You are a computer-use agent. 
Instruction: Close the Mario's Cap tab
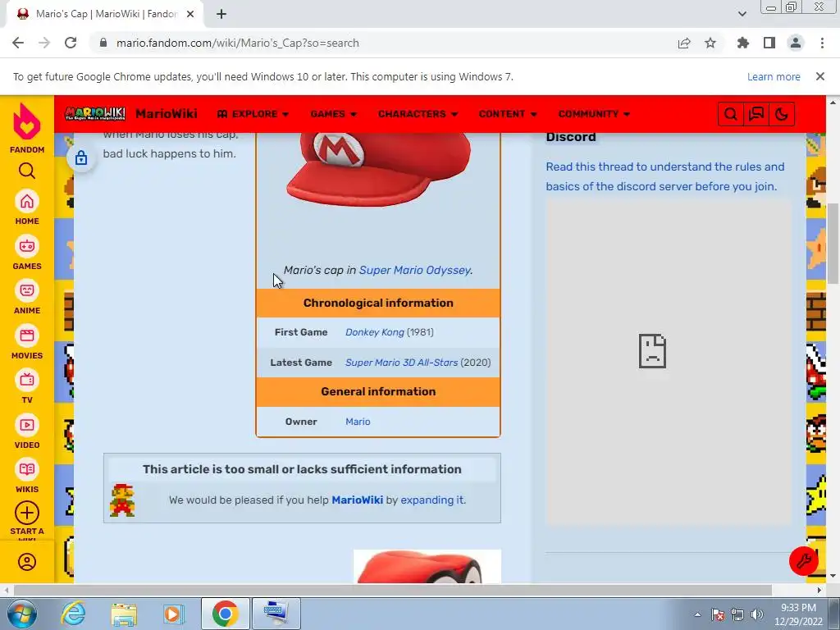(190, 15)
